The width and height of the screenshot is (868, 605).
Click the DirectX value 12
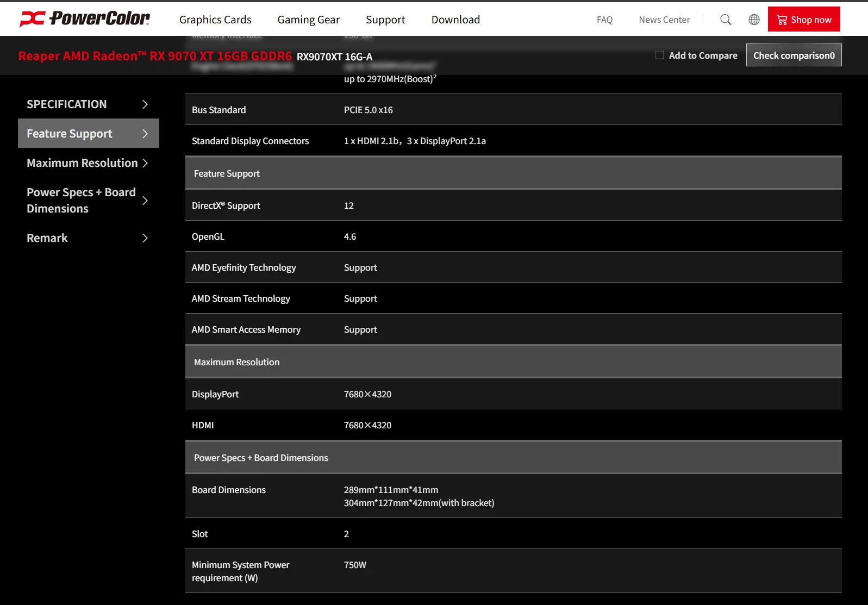pyautogui.click(x=348, y=205)
